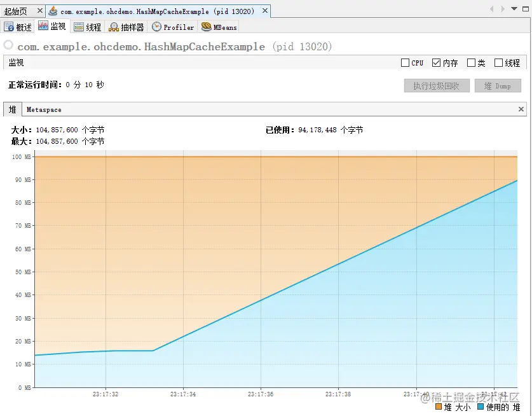Click the 23:17:38 time axis label
Screen dimensions: 532x416
click(338, 394)
